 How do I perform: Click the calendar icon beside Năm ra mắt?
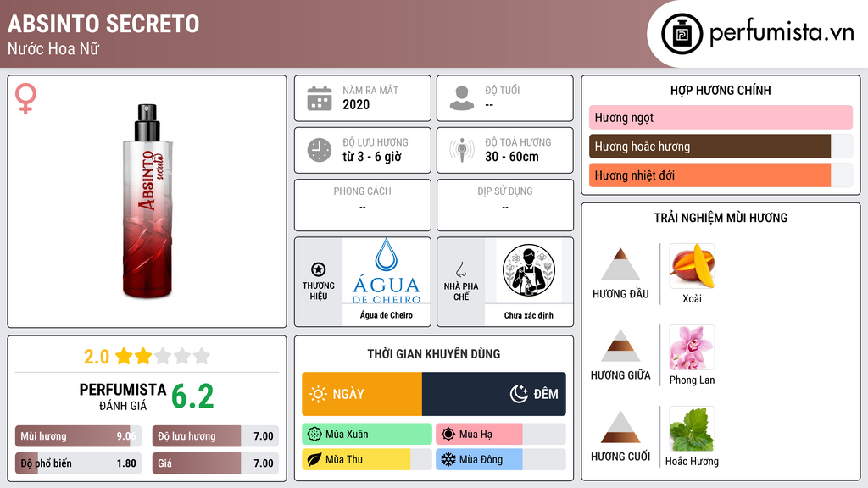(320, 98)
